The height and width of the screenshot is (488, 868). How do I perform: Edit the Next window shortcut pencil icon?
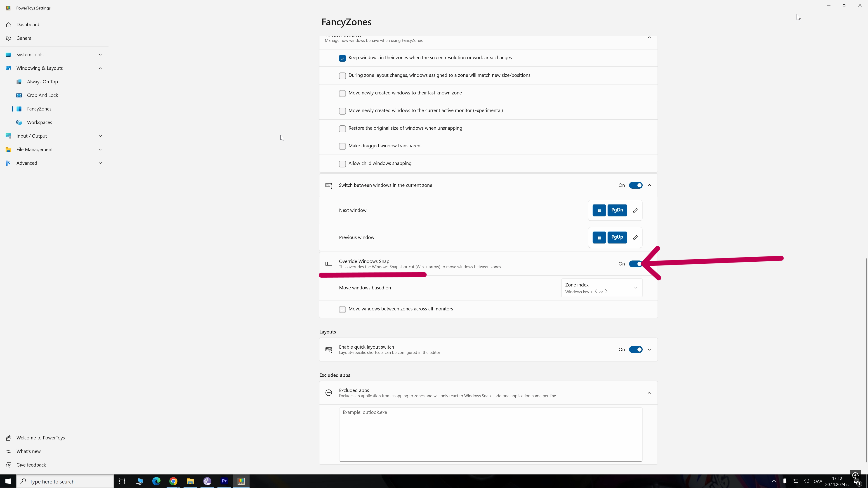pyautogui.click(x=635, y=211)
